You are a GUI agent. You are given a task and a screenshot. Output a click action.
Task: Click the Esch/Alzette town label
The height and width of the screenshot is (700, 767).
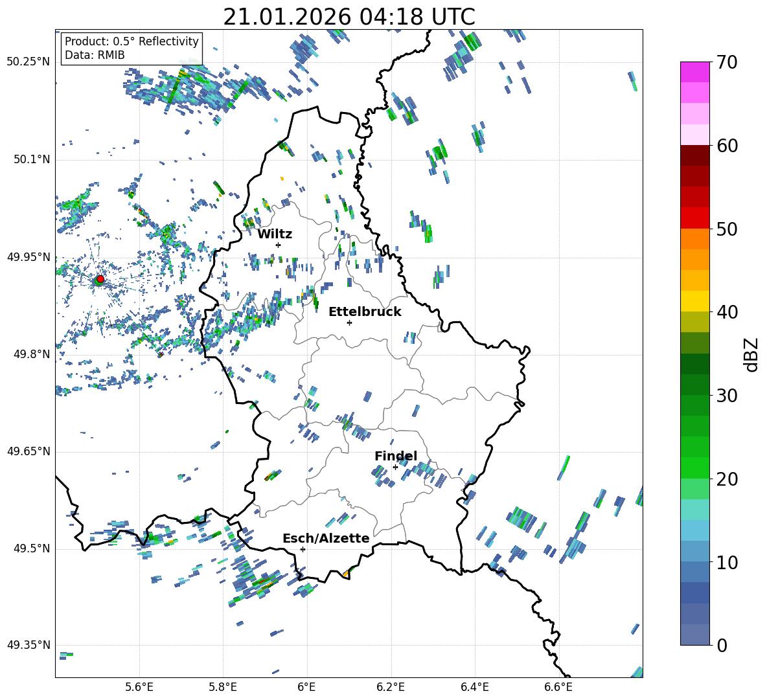[326, 538]
